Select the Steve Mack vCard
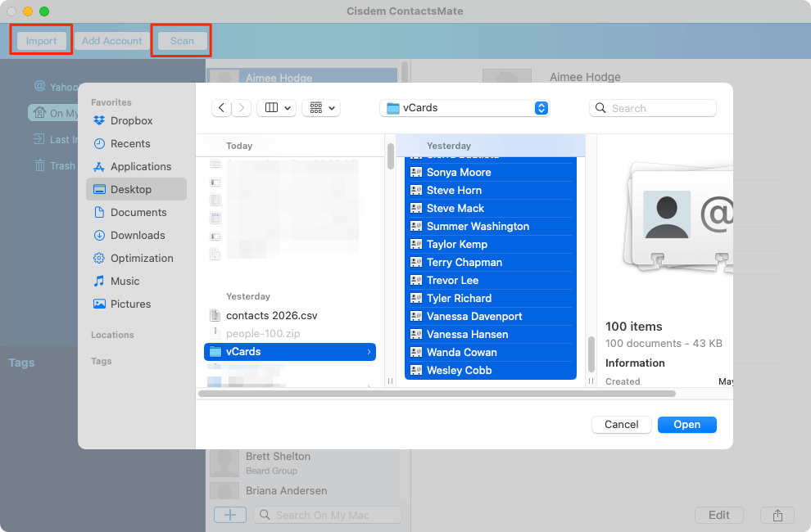The width and height of the screenshot is (811, 532). 491,209
